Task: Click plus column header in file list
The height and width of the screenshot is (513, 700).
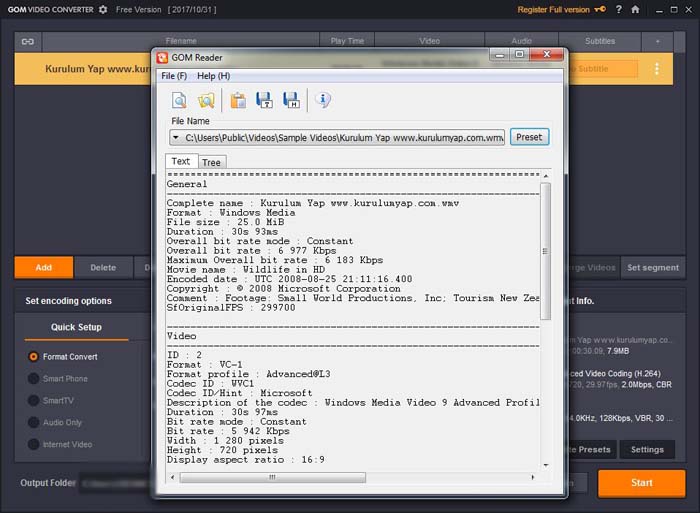Action: click(x=658, y=41)
